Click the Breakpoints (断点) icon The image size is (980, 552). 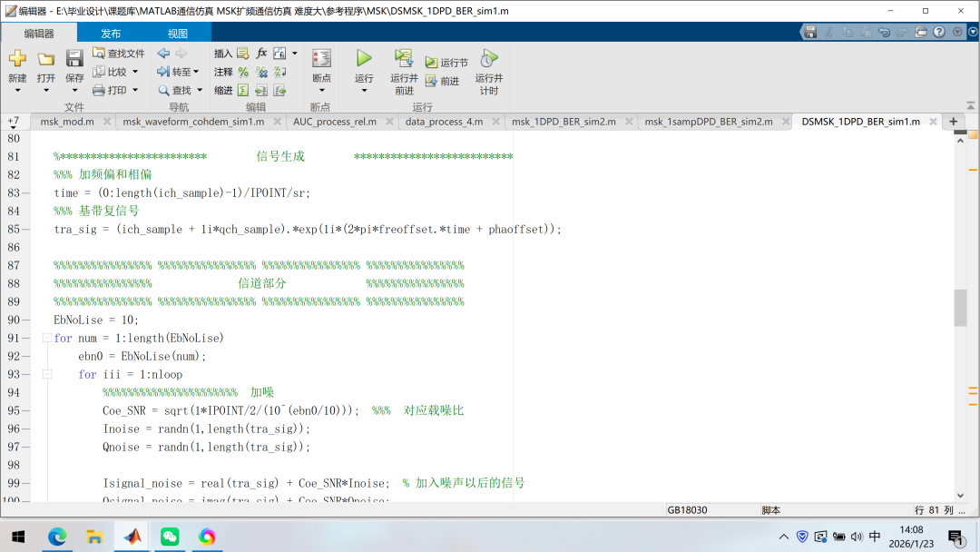321,59
